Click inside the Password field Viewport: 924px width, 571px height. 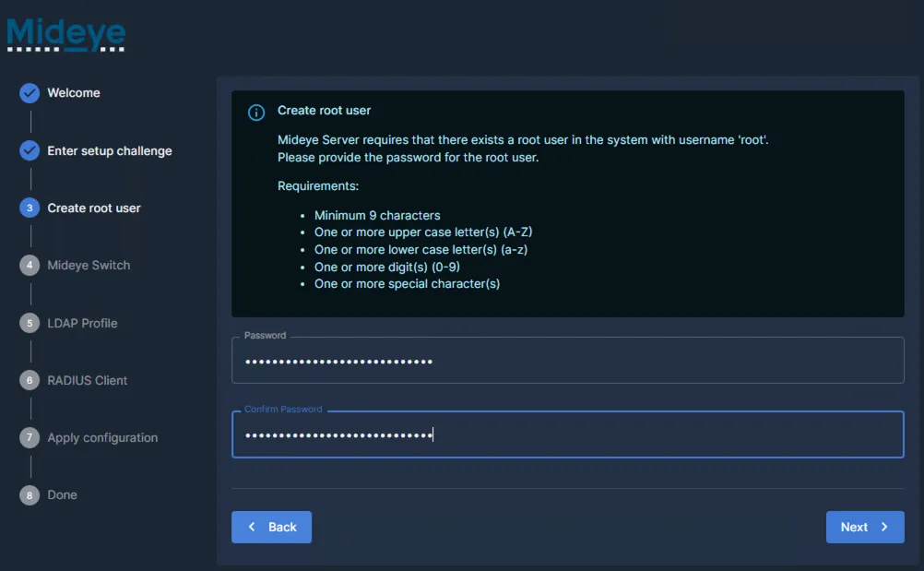[567, 361]
